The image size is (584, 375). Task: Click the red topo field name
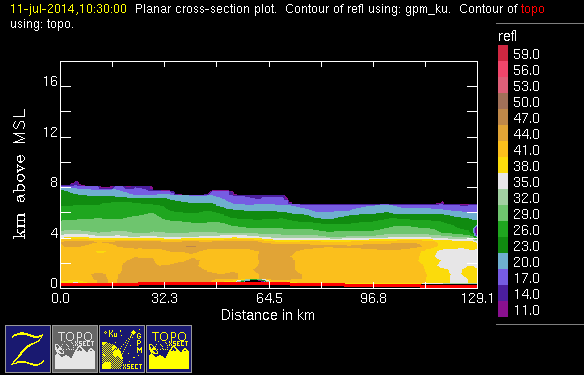[x=533, y=9]
